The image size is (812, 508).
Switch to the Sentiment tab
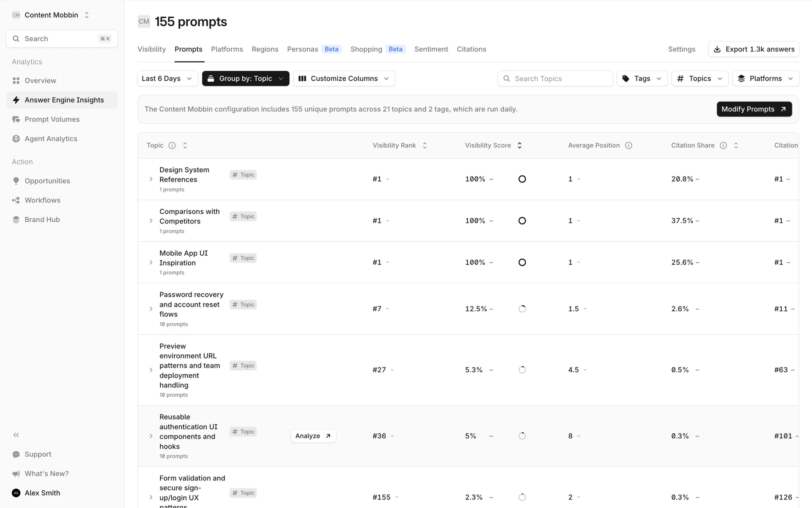coord(431,49)
